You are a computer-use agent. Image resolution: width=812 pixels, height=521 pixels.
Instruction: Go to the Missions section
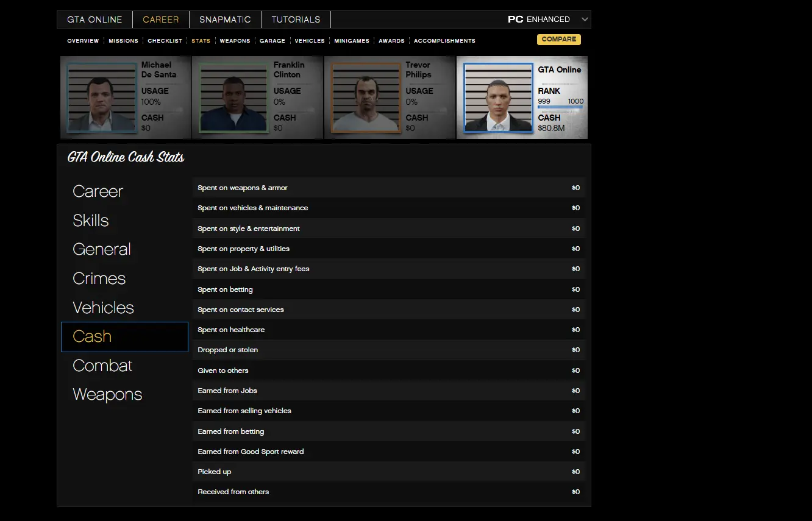123,41
